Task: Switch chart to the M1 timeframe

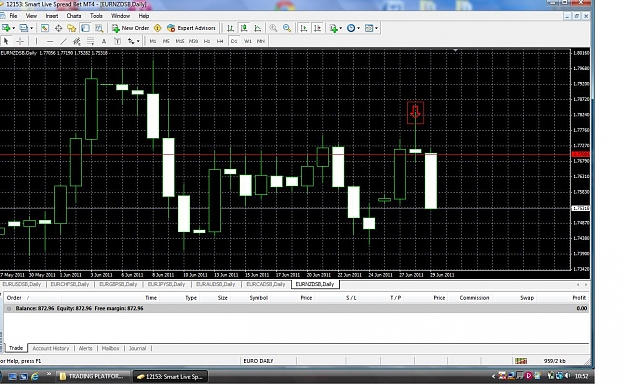Action: (153, 41)
